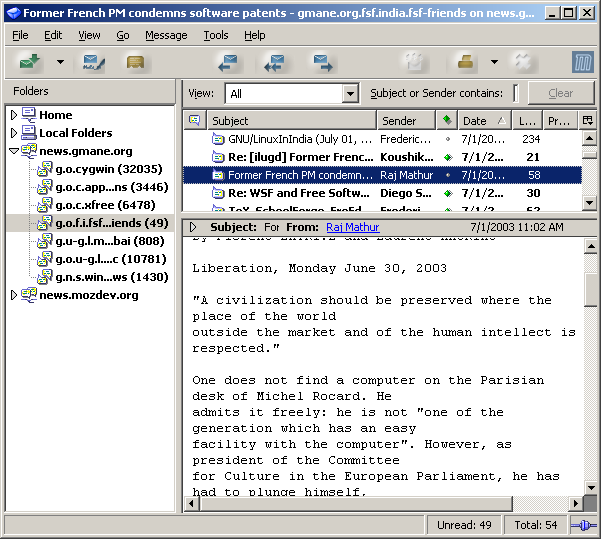
Task: Open the Address Book toolbar icon
Action: click(x=135, y=62)
